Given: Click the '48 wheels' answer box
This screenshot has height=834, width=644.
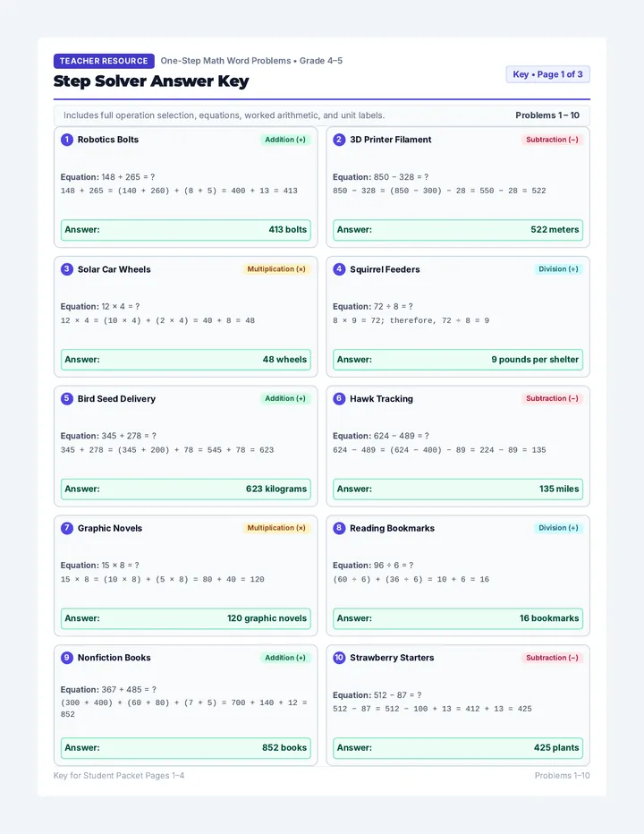Looking at the screenshot, I should pyautogui.click(x=185, y=360).
